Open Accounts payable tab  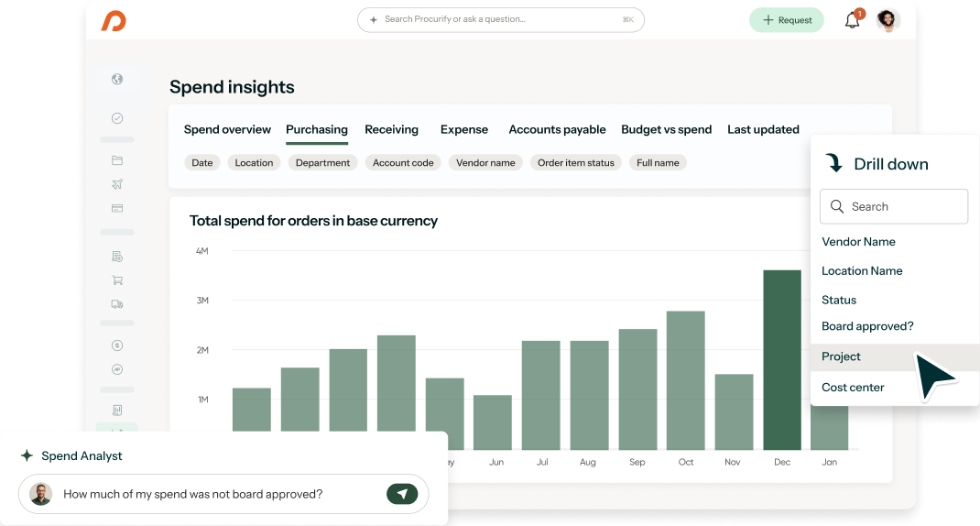557,129
